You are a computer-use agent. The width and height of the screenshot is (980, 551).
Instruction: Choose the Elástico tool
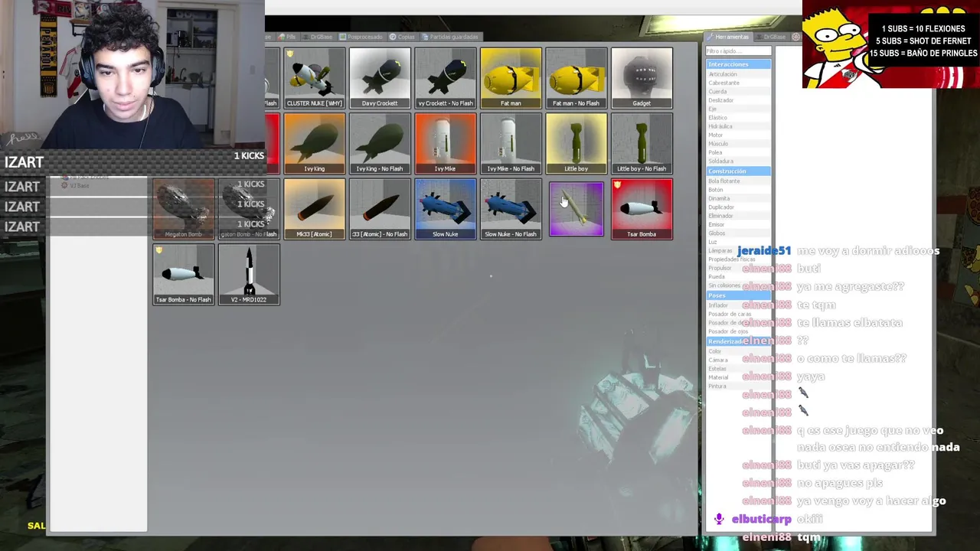(x=718, y=118)
